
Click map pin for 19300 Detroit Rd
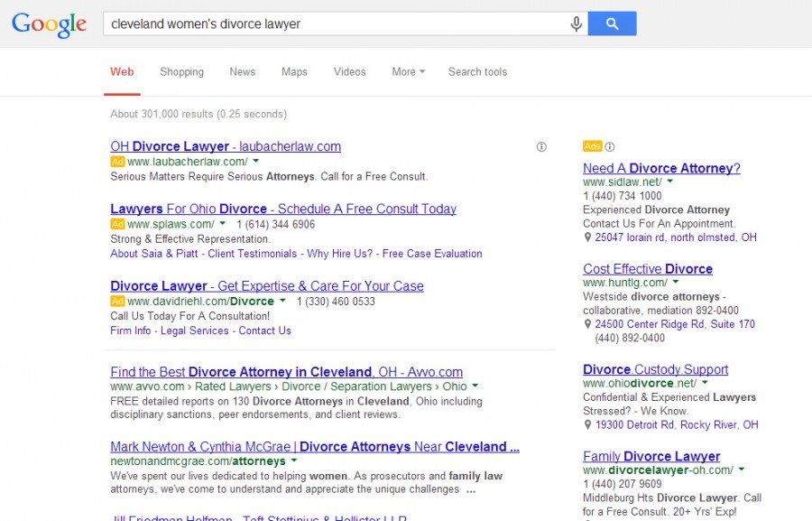(x=587, y=425)
